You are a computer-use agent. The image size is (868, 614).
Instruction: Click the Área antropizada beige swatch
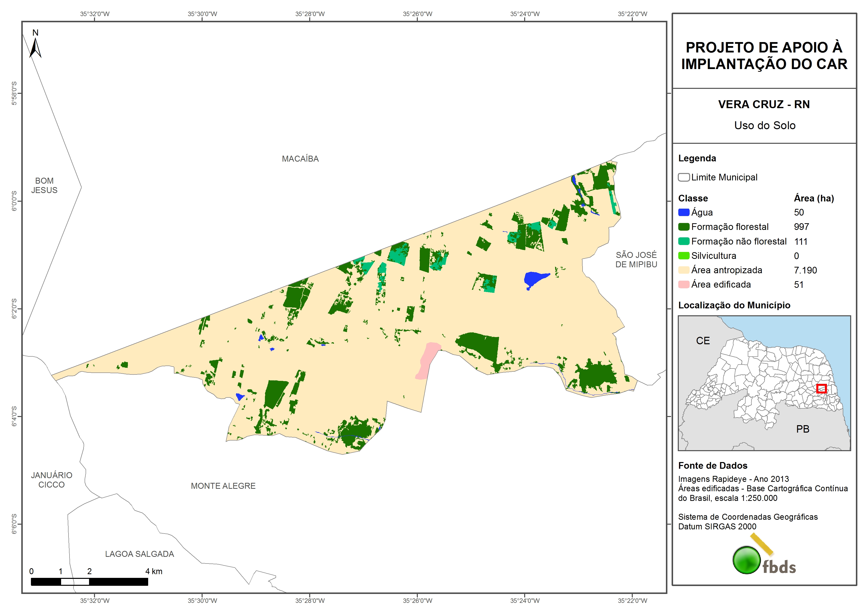coord(683,270)
